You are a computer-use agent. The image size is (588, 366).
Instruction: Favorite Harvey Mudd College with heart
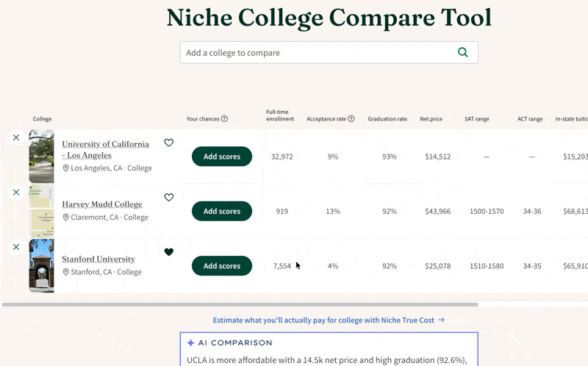coord(169,197)
